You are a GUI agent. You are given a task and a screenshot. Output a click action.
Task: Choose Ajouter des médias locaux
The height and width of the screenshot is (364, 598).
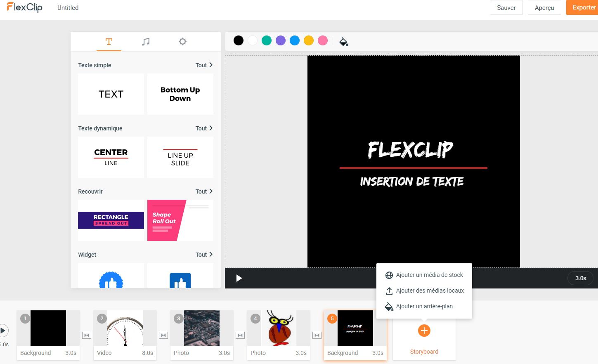coord(424,291)
